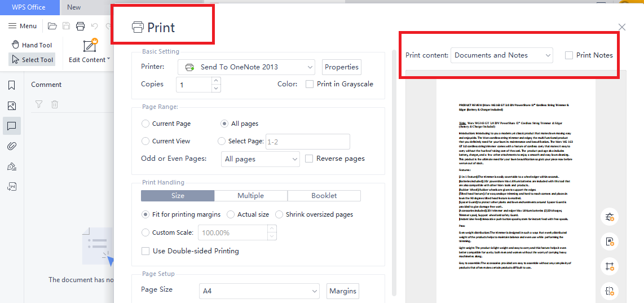Select Shrink oversized pages option
644x303 pixels.
279,214
